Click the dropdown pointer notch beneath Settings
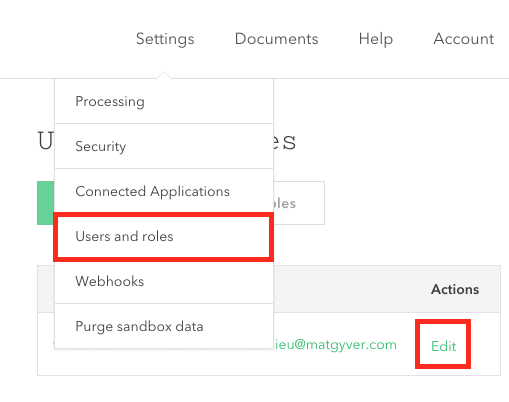509x402 pixels. coord(164,75)
